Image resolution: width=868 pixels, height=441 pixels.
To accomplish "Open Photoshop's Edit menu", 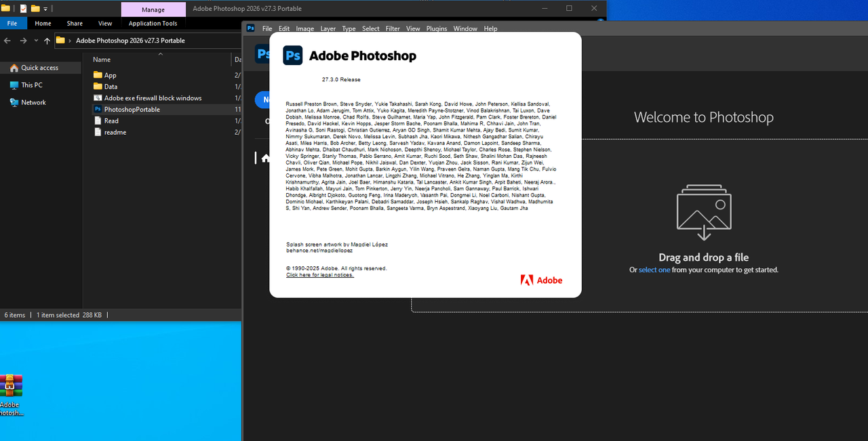I will click(284, 28).
